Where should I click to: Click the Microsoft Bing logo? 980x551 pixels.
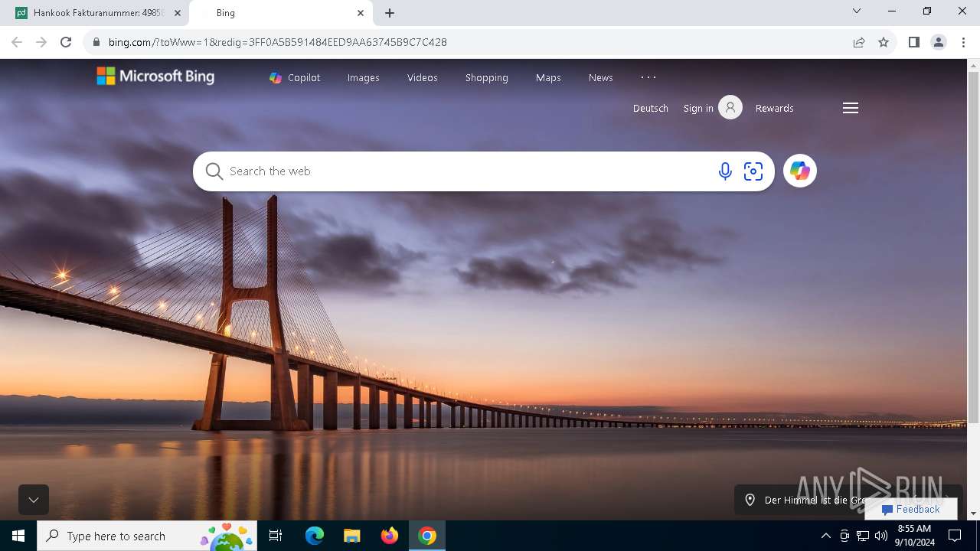coord(155,76)
